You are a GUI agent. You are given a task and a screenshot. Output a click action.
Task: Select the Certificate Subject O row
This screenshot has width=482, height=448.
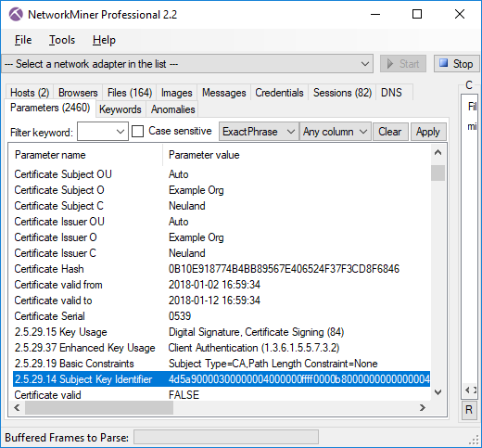point(222,190)
